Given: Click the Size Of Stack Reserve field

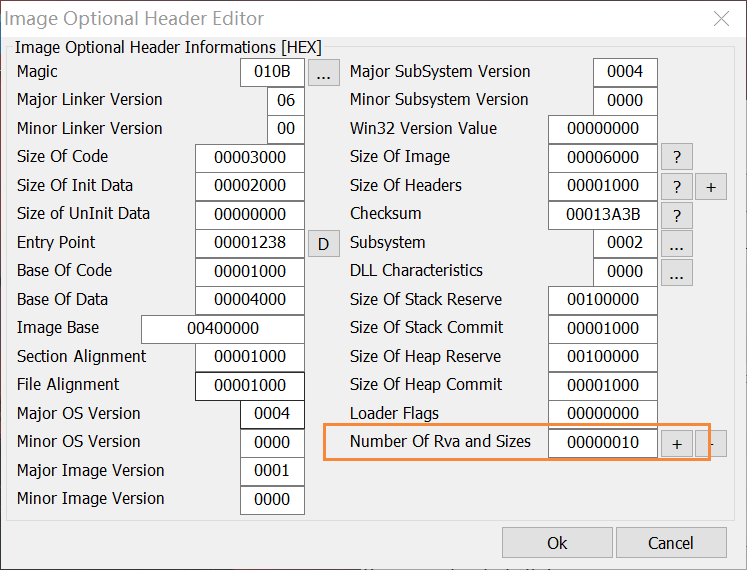Looking at the screenshot, I should click(603, 300).
